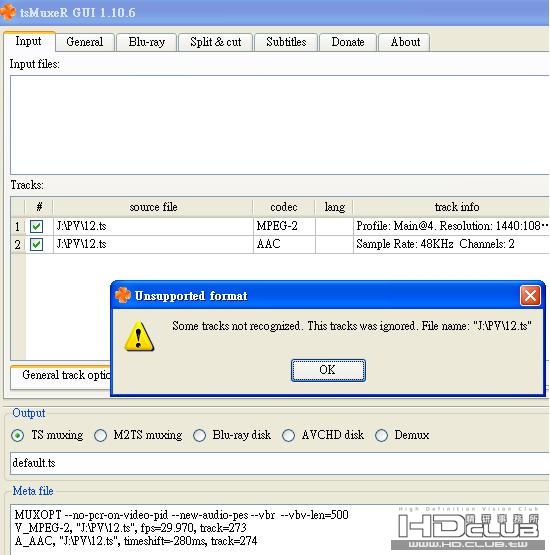Choose the Demux output option
The width and height of the screenshot is (550, 555).
pyautogui.click(x=381, y=435)
